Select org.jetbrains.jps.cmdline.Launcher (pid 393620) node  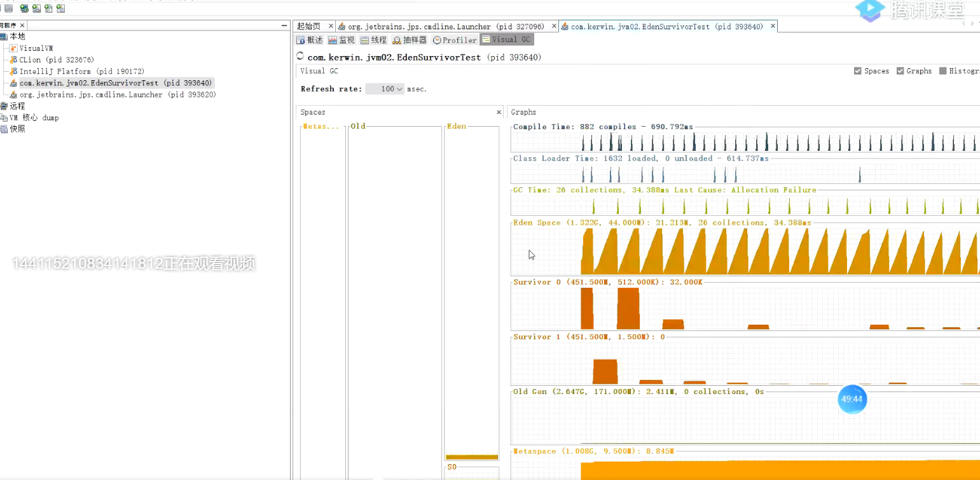(x=118, y=95)
